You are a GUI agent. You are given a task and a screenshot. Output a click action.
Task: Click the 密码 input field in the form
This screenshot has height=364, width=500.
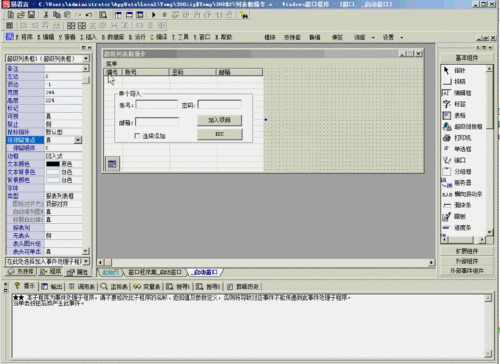220,105
